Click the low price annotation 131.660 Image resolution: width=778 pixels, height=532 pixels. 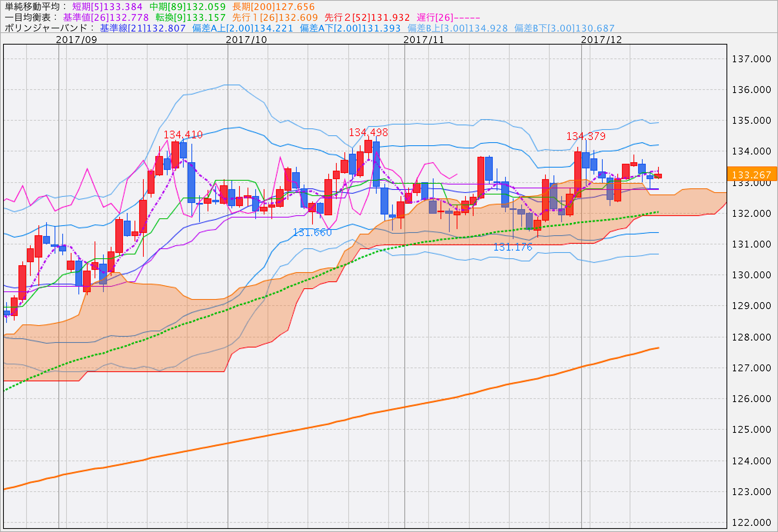point(312,232)
